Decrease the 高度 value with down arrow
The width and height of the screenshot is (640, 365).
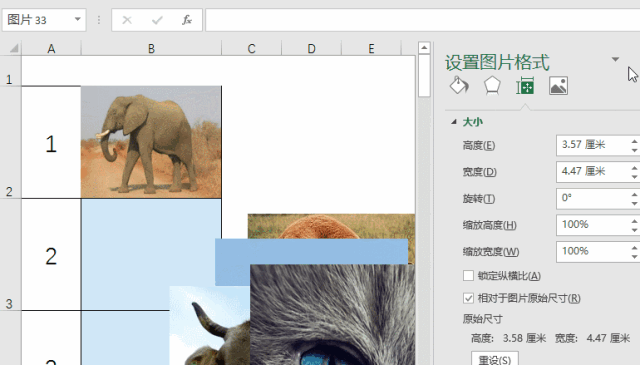(x=634, y=150)
